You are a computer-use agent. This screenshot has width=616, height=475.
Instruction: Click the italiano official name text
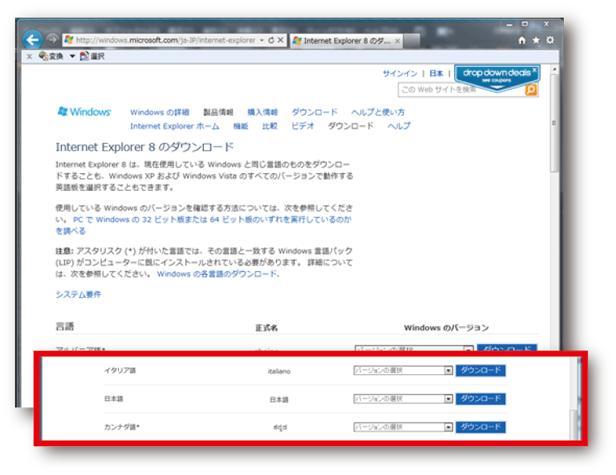click(x=279, y=371)
